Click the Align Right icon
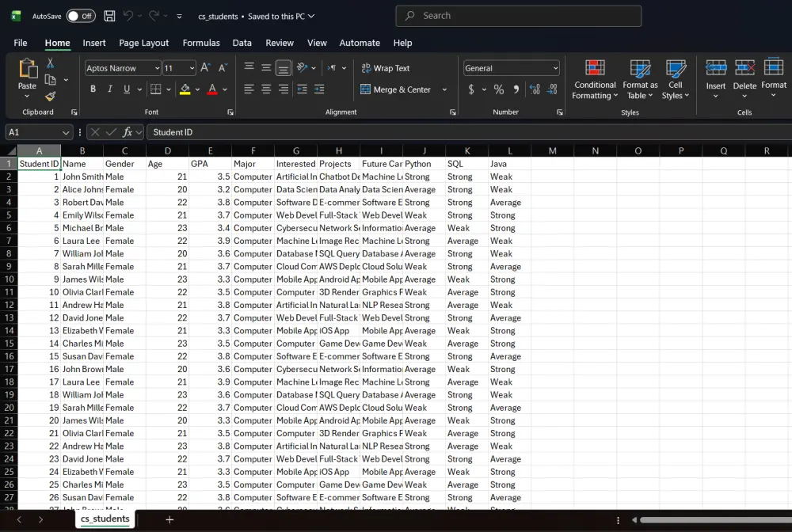Viewport: 792px width, 532px height. coord(284,89)
